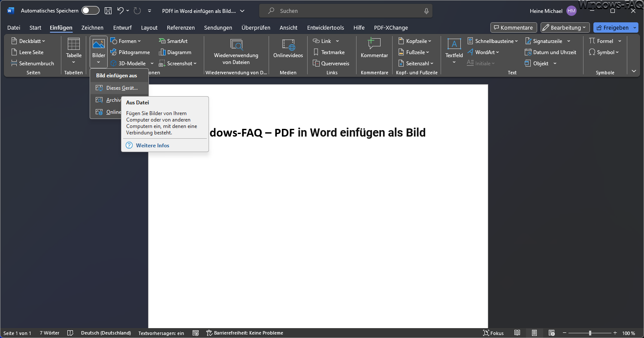
Task: Select Dieses Gerät... menu entry
Action: tap(119, 88)
